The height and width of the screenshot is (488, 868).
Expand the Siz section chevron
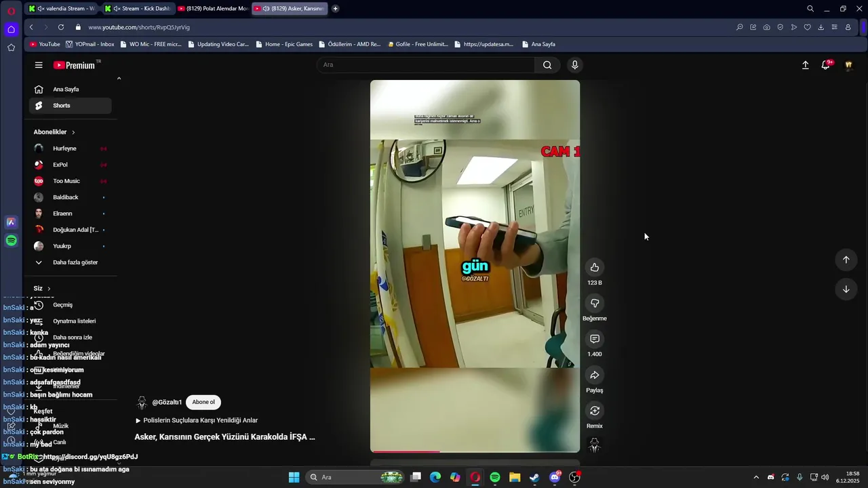pos(49,289)
